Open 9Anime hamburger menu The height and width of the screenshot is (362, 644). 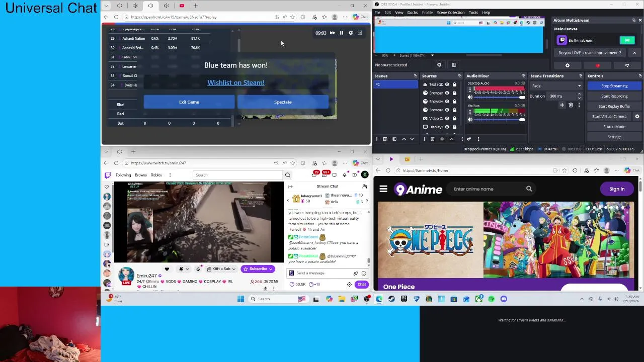click(x=383, y=189)
